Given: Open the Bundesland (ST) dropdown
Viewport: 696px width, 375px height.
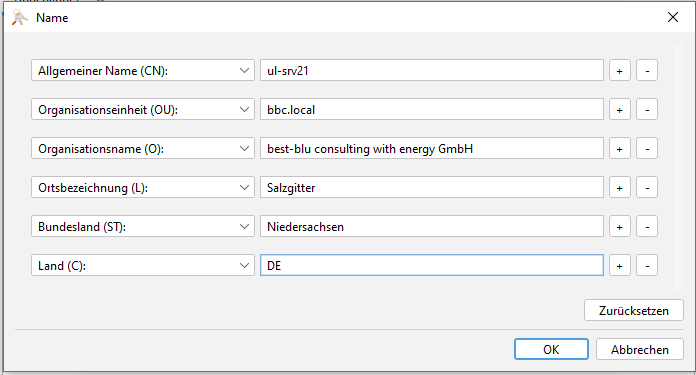Looking at the screenshot, I should point(142,227).
